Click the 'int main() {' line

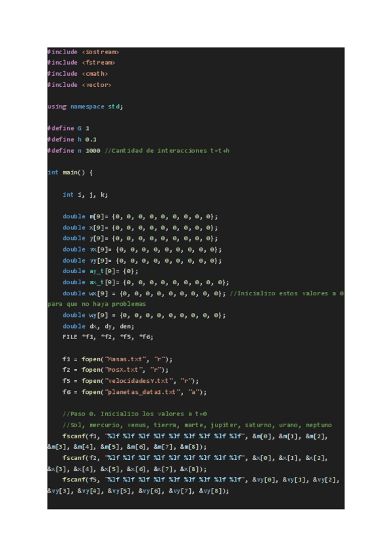71,172
